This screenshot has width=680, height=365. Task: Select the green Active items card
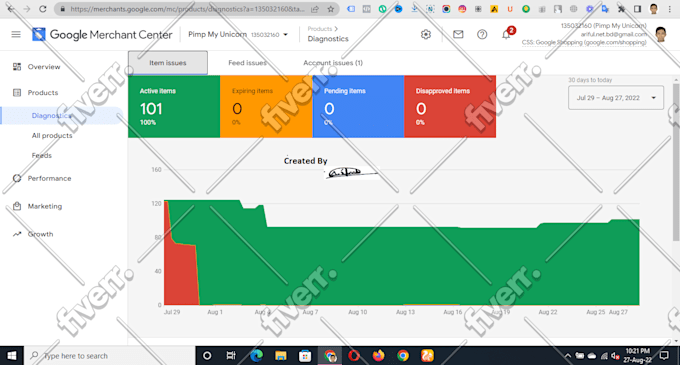tap(174, 107)
